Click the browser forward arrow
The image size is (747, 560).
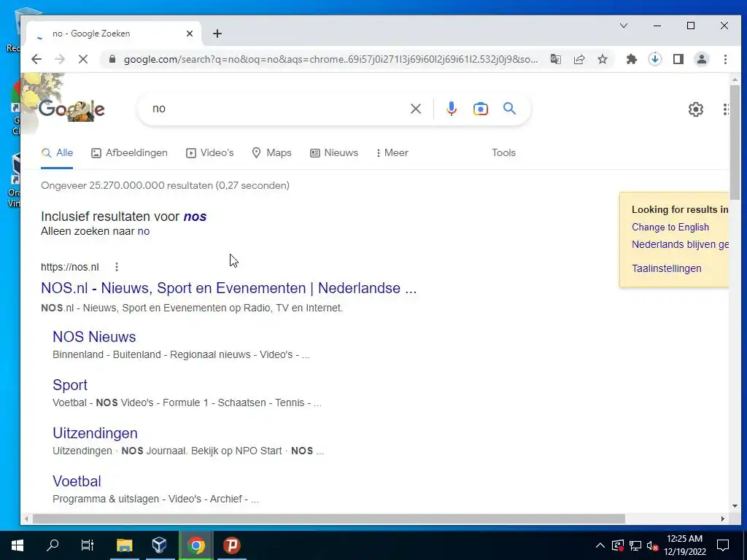(x=60, y=59)
